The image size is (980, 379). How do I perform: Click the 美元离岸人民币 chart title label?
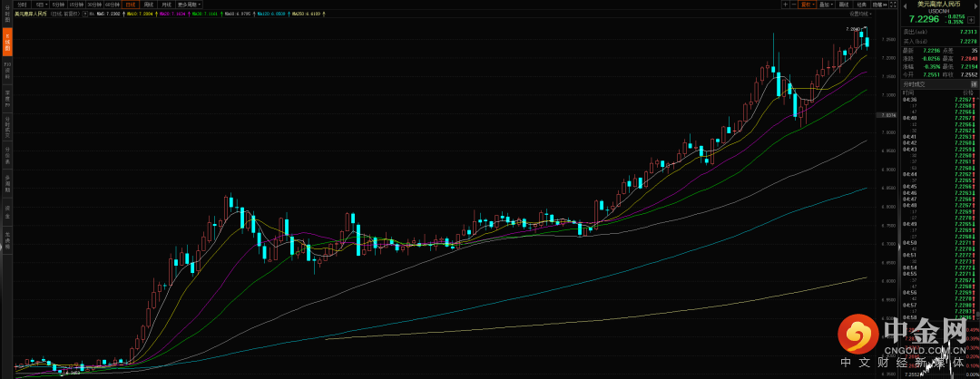pyautogui.click(x=31, y=14)
